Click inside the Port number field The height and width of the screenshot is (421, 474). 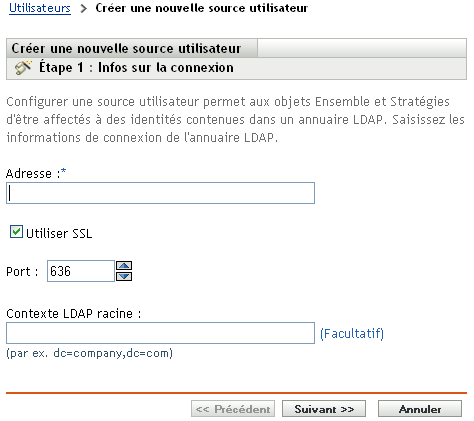[x=81, y=271]
